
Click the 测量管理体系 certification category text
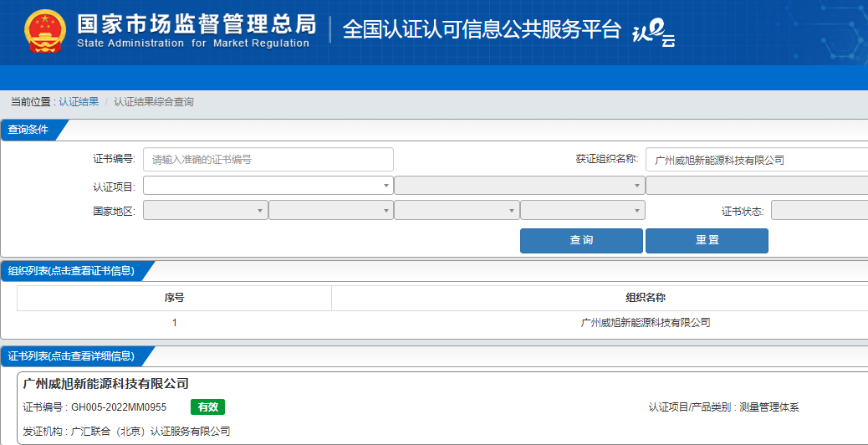769,408
